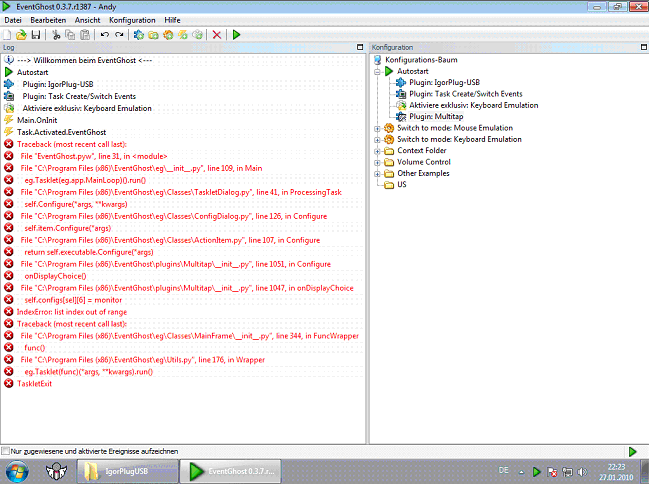Click the Redo arrow icon
649x484 pixels.
119,35
